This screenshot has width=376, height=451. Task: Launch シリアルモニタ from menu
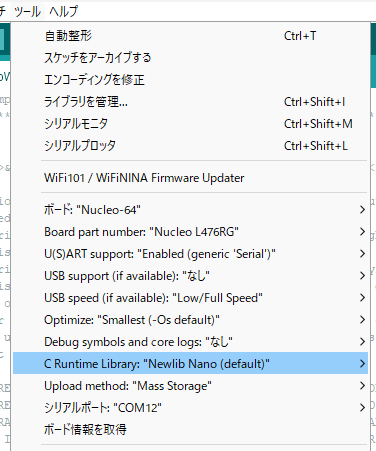pos(190,124)
